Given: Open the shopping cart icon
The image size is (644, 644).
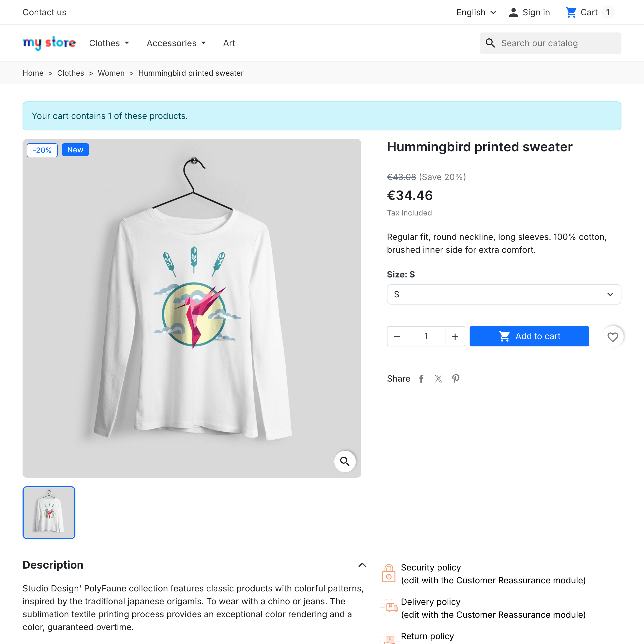Looking at the screenshot, I should click(x=571, y=12).
